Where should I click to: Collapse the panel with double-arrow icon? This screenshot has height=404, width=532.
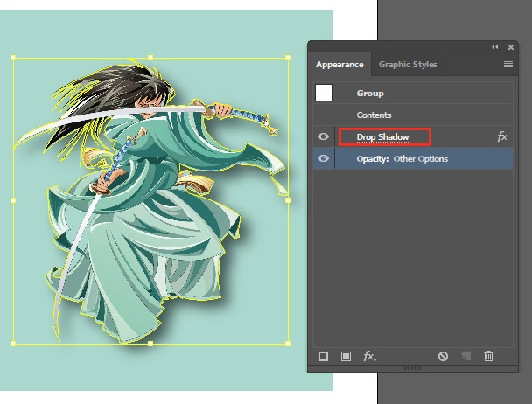495,47
